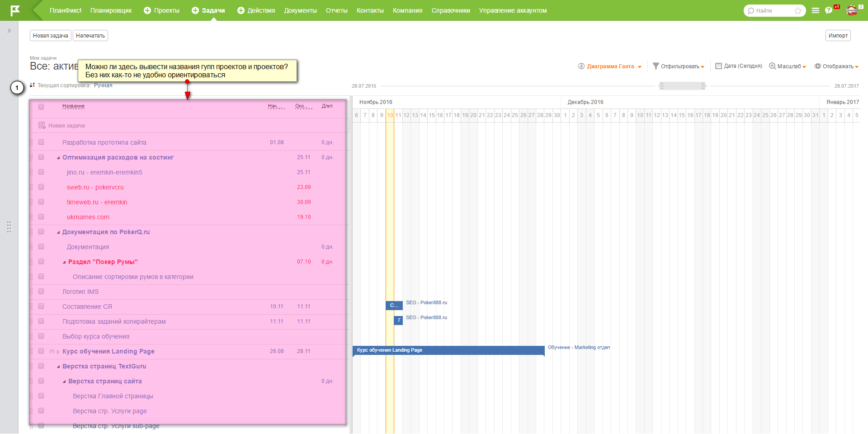Click the Длит. column header
Image resolution: width=868 pixels, height=434 pixels.
[328, 106]
